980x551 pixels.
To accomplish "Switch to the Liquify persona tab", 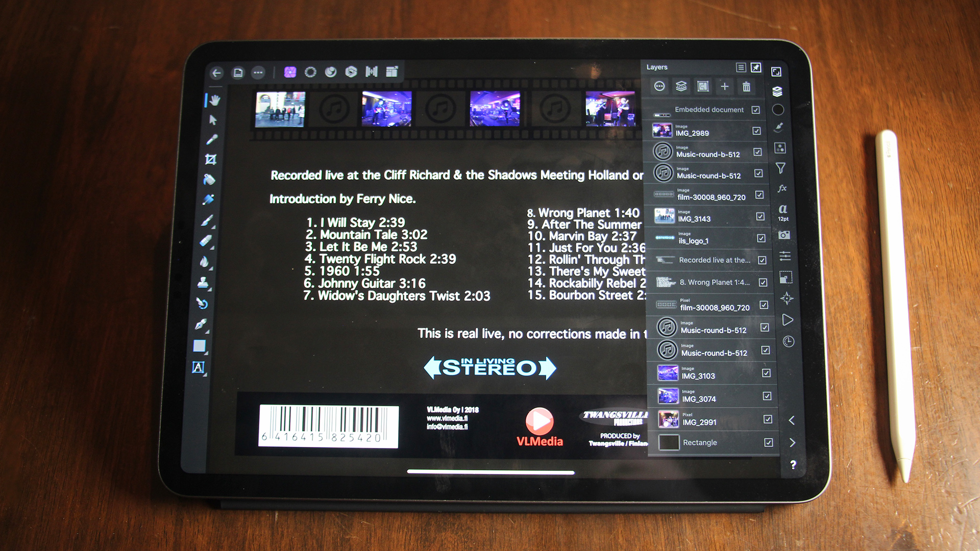I will point(310,72).
